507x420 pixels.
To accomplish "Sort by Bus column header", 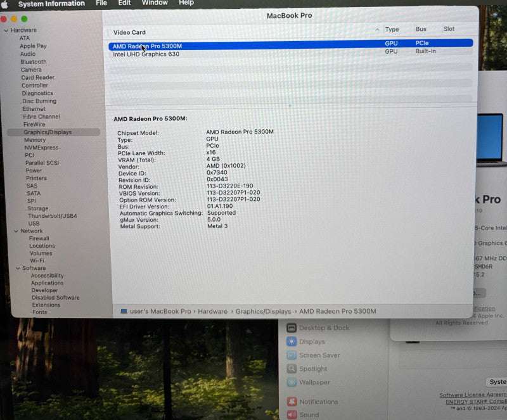I will tap(421, 29).
